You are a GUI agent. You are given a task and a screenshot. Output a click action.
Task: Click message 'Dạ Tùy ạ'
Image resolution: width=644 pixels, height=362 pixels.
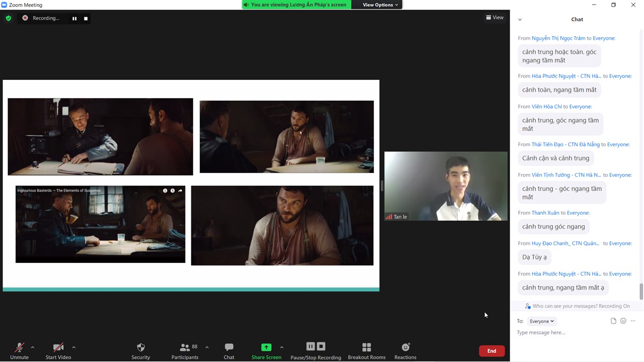tap(534, 257)
